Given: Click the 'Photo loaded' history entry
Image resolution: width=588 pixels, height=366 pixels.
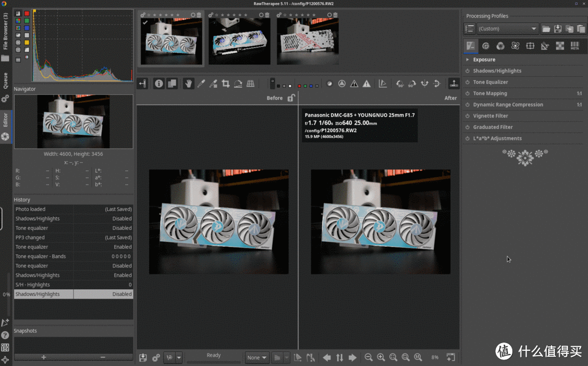Looking at the screenshot, I should click(x=30, y=209).
